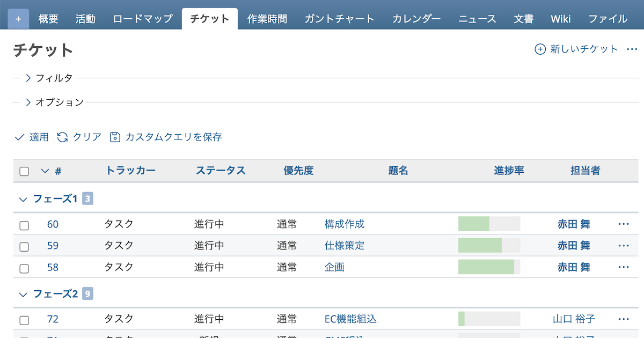Screen dimensions: 644x338
Task: Open the フェーズ2 version link
Action: pos(56,294)
